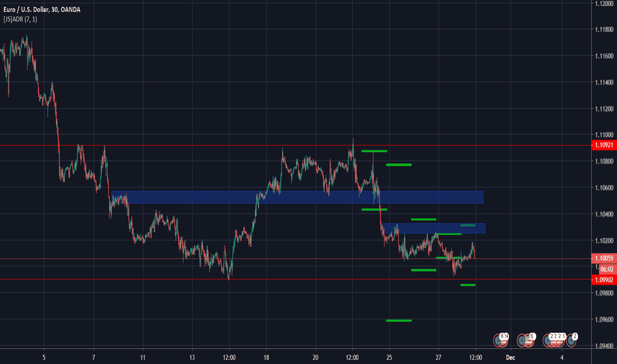Click the lowest green ADR line near 1.09600
Screen dimensions: 617x364
pyautogui.click(x=399, y=320)
